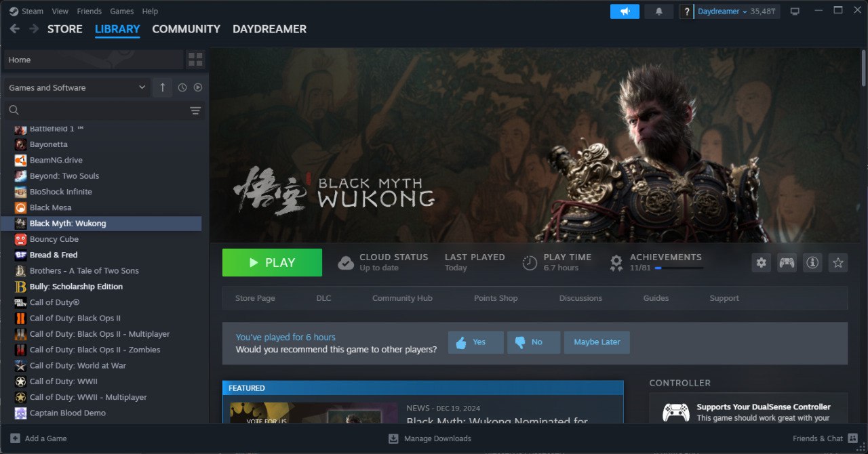The width and height of the screenshot is (868, 454).
Task: Open the announcements megaphone button
Action: click(x=625, y=12)
